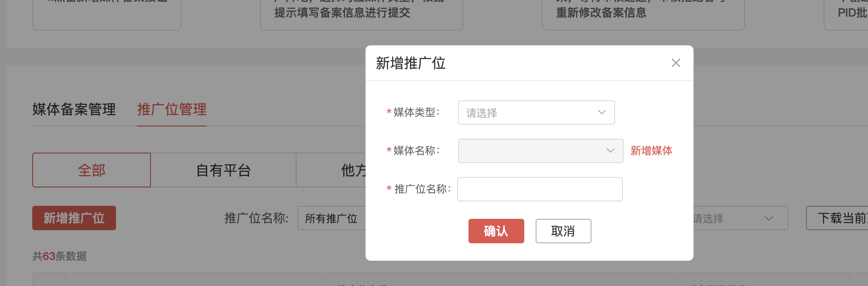
Task: Click the 新增媒体 link
Action: (651, 151)
